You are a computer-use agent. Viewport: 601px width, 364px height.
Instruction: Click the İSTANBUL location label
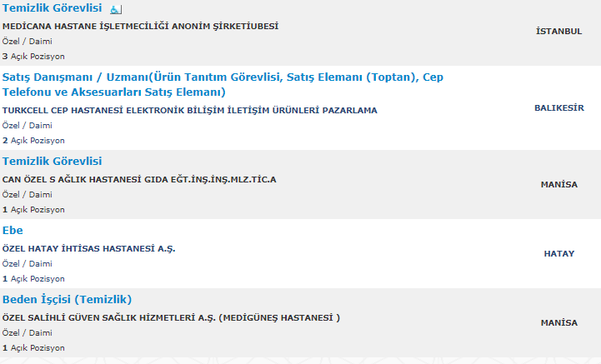[x=558, y=32]
